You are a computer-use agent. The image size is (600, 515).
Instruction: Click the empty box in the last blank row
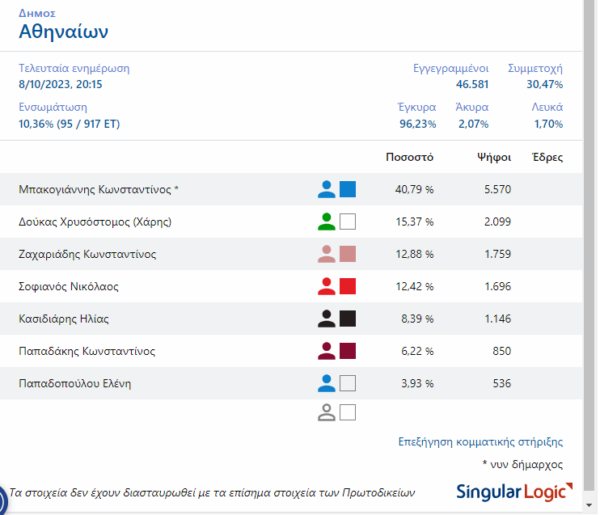tap(348, 412)
